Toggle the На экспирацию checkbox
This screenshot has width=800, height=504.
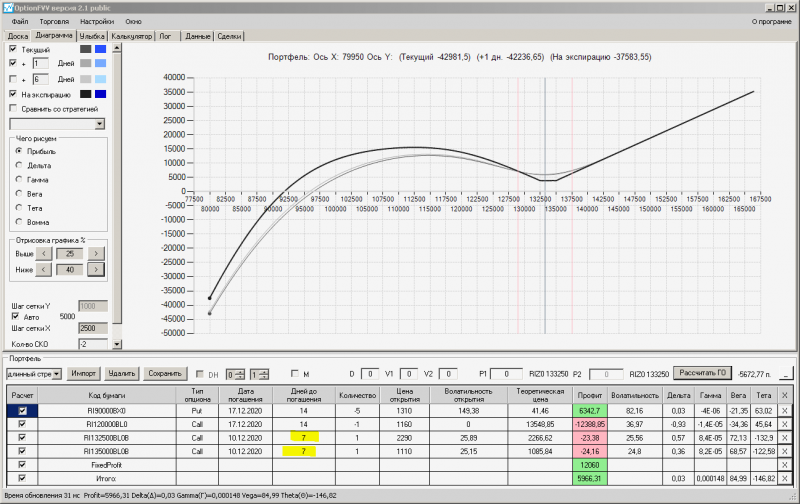[x=13, y=94]
